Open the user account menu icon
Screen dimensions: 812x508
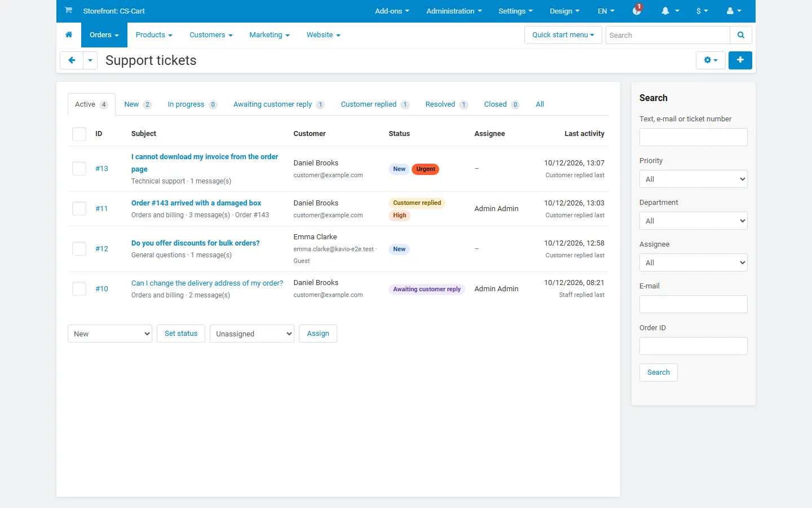click(x=734, y=11)
